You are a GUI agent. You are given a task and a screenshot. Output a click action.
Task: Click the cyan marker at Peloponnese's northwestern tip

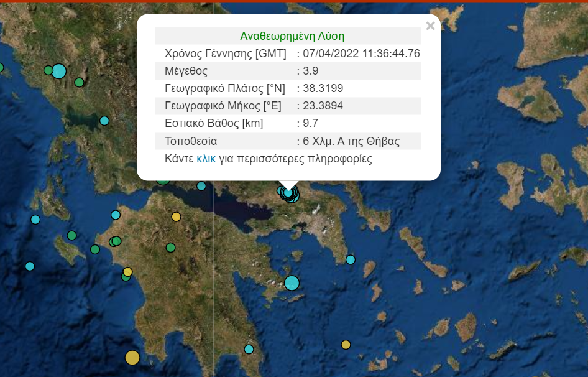pos(116,215)
